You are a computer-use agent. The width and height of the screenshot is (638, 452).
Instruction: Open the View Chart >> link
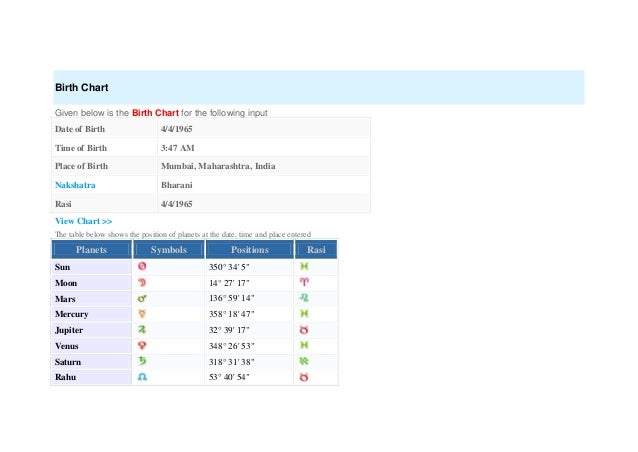pos(83,221)
